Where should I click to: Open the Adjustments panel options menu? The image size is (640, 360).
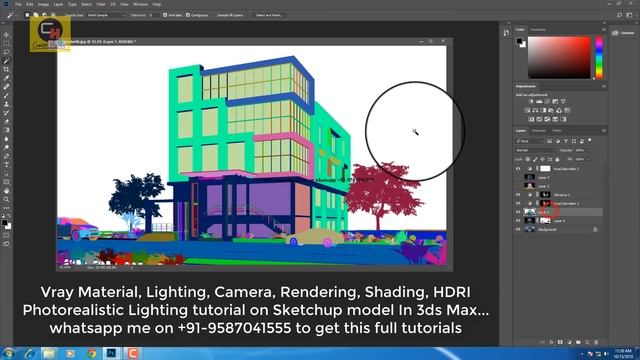coord(604,86)
